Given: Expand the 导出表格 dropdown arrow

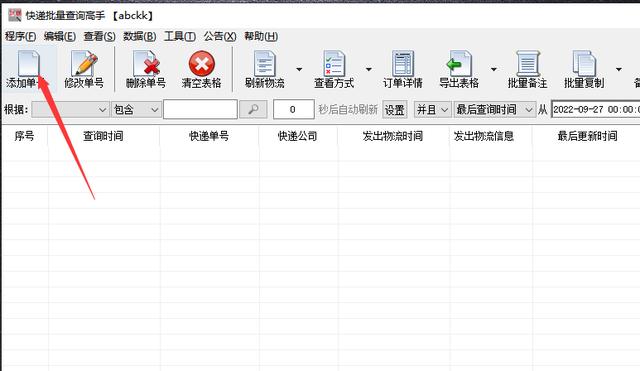Looking at the screenshot, I should click(x=493, y=69).
